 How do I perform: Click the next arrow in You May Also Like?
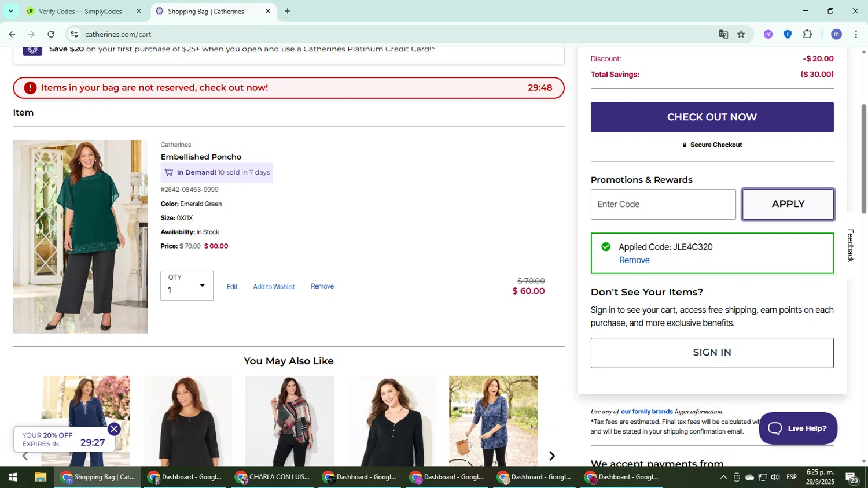pyautogui.click(x=552, y=456)
